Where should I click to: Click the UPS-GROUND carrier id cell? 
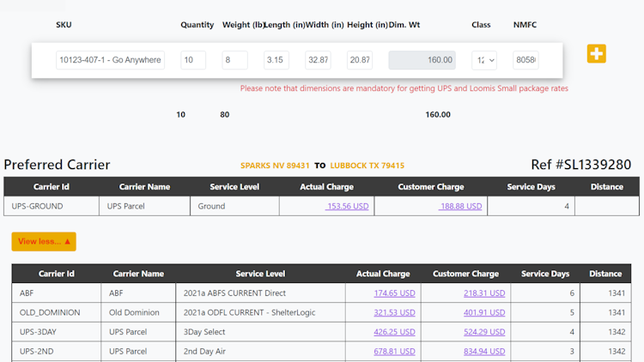(37, 206)
